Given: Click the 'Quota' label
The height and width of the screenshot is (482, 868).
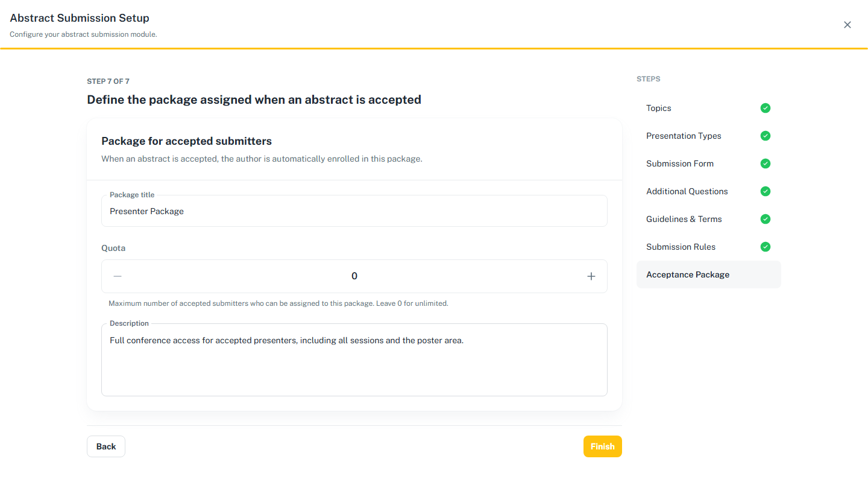Looking at the screenshot, I should point(113,248).
